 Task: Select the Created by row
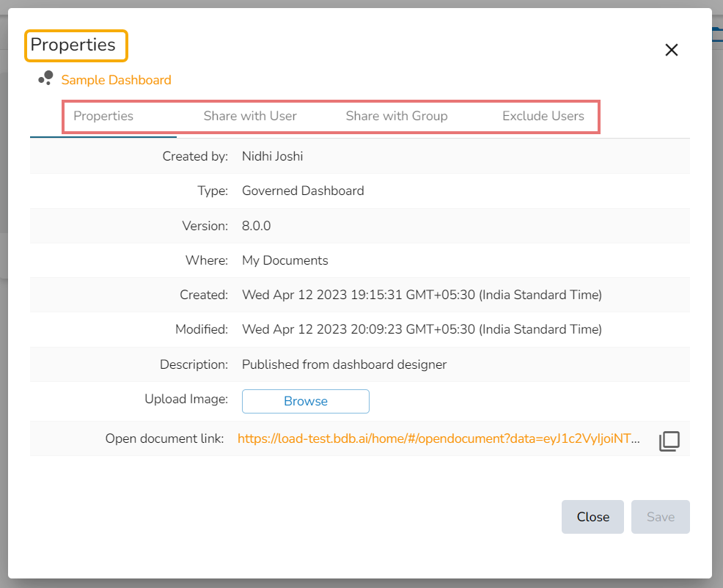coord(272,156)
